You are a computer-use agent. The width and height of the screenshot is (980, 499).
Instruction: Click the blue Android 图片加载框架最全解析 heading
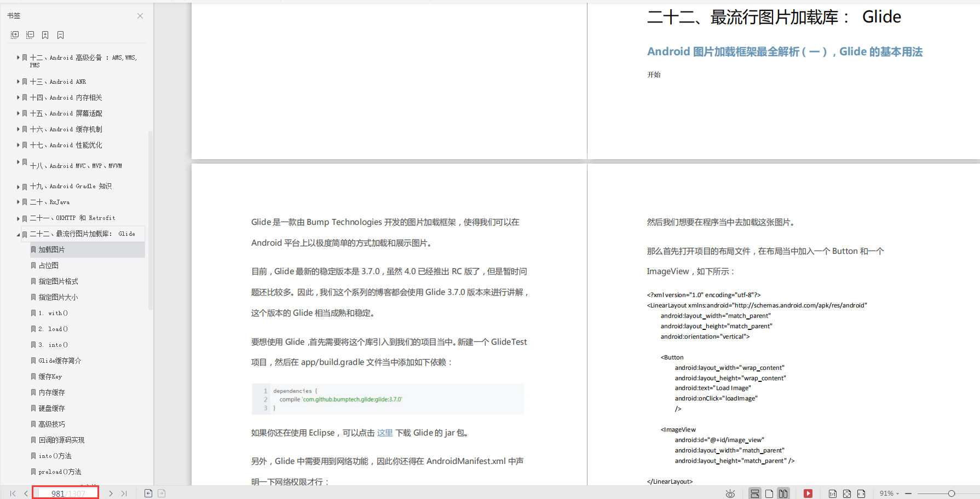coord(785,52)
